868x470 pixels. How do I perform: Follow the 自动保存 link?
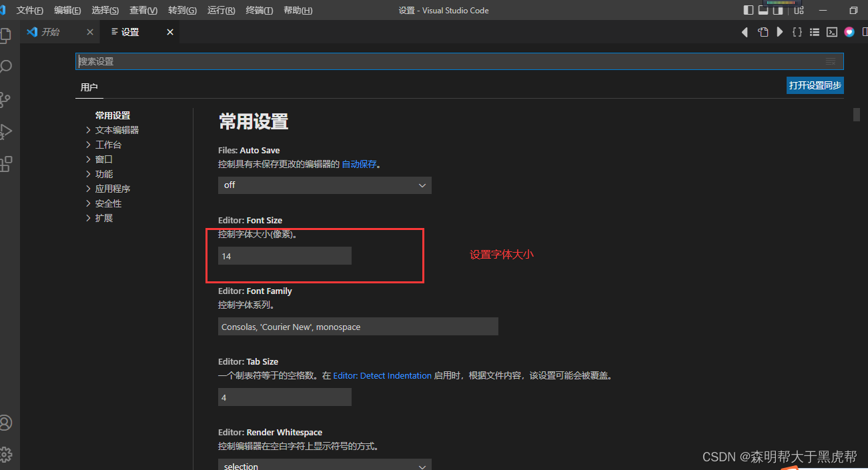359,164
